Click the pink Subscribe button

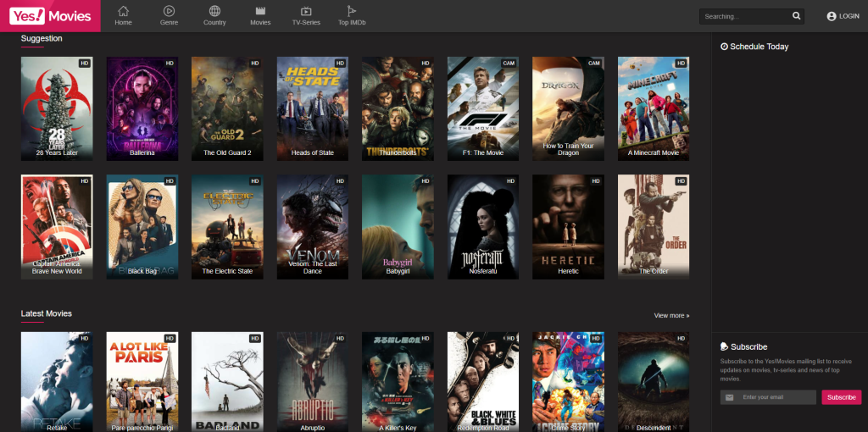click(842, 397)
